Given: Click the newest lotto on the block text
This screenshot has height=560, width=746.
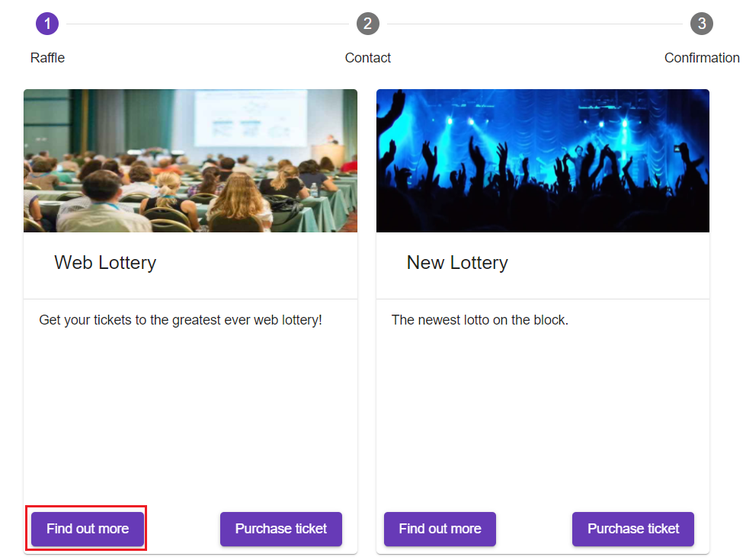Looking at the screenshot, I should click(x=480, y=320).
